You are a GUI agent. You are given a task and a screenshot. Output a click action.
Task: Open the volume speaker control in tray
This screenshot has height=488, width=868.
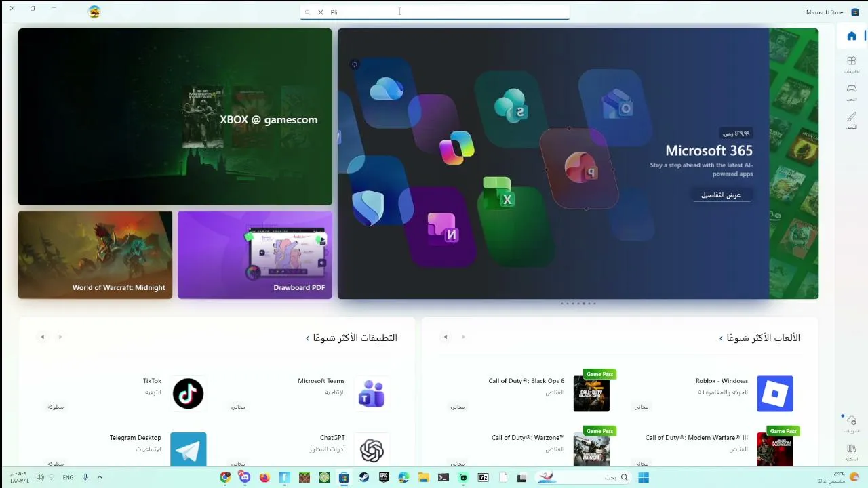(40, 477)
